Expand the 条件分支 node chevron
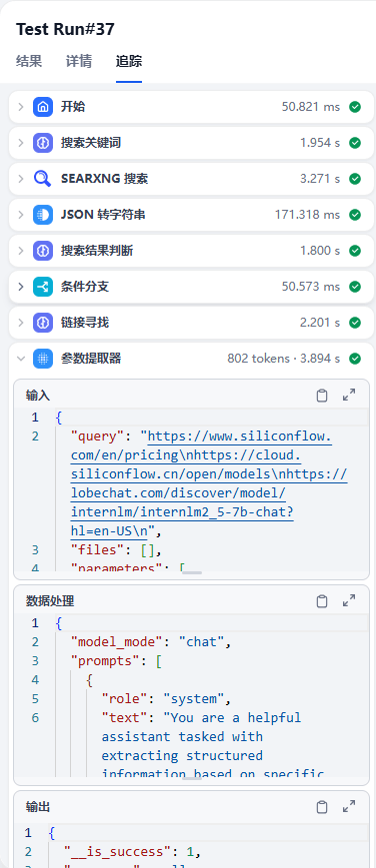The width and height of the screenshot is (376, 868). (21, 287)
